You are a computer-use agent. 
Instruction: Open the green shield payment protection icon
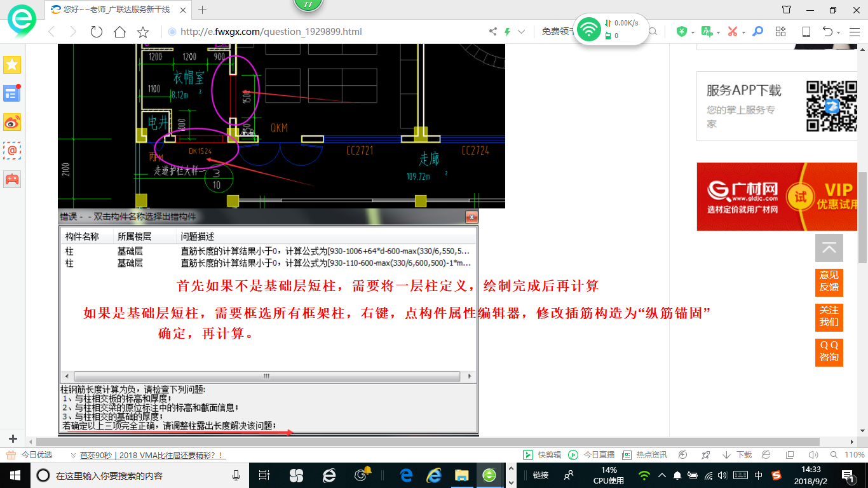[682, 32]
